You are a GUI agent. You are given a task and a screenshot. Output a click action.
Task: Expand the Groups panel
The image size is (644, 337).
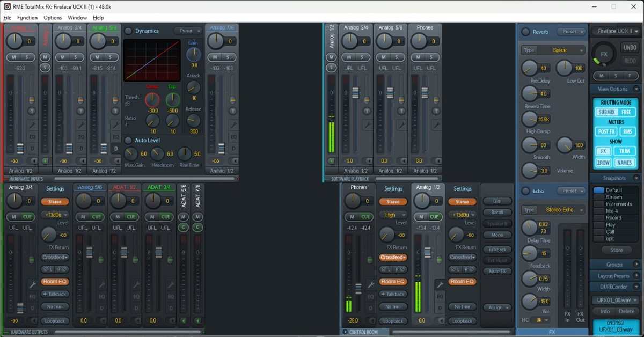tap(636, 265)
